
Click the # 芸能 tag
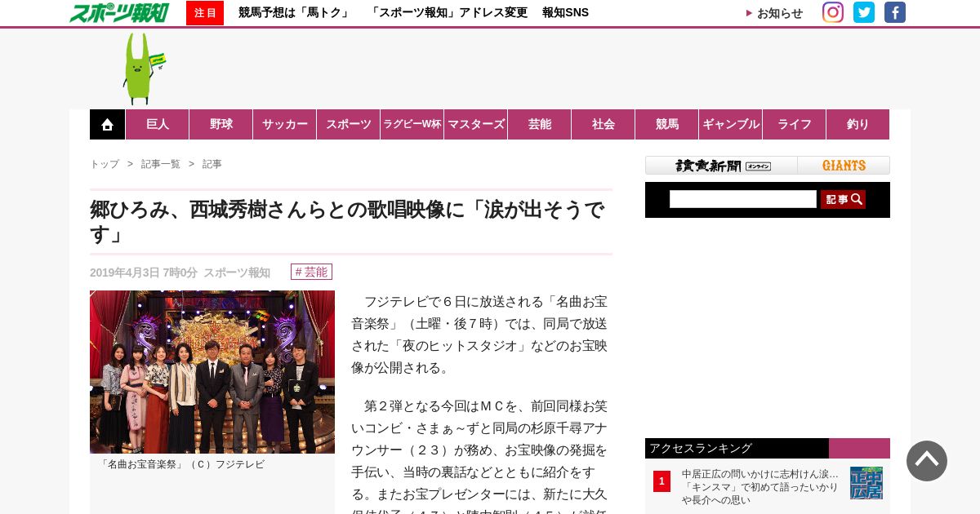tap(311, 272)
